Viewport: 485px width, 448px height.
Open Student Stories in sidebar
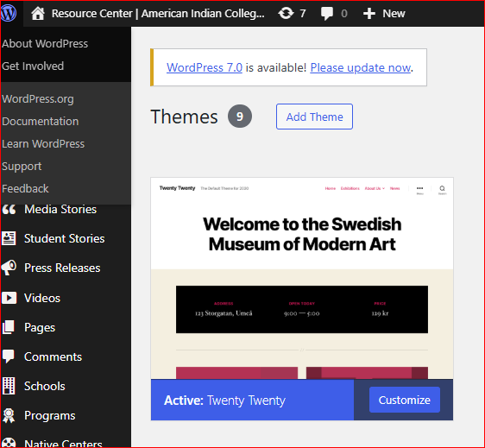coord(65,238)
